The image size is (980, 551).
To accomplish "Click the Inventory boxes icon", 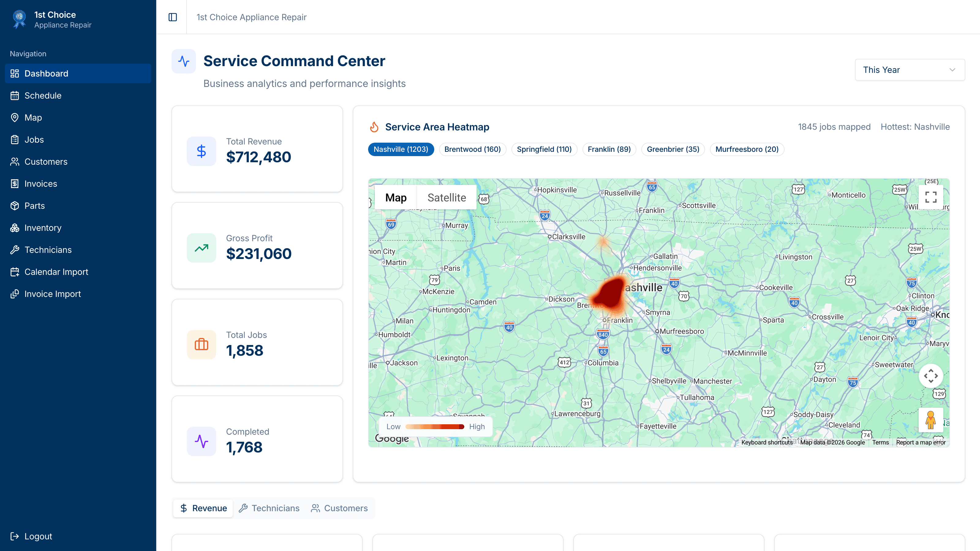I will (x=14, y=228).
